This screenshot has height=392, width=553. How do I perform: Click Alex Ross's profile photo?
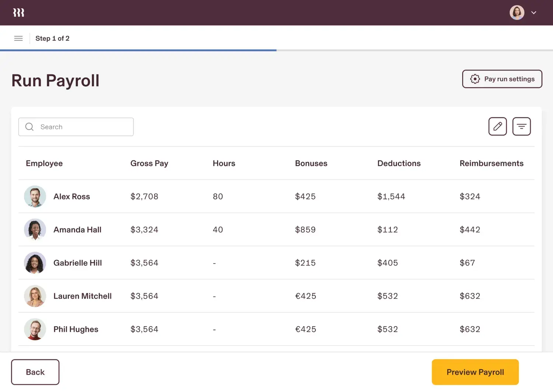tap(35, 196)
